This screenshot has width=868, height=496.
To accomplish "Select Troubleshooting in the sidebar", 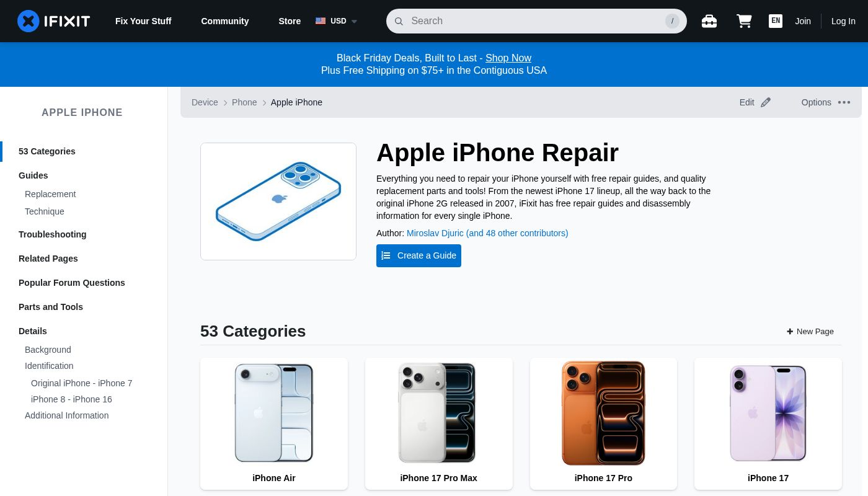I will (53, 234).
